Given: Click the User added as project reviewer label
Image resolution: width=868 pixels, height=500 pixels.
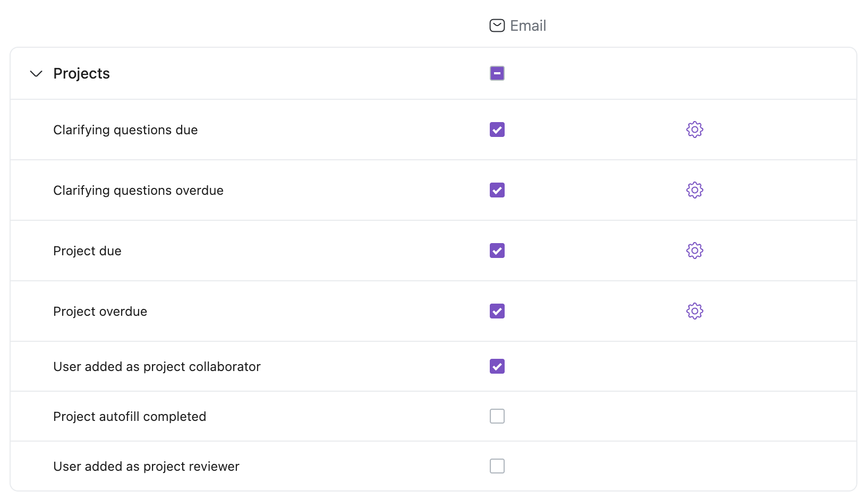Looking at the screenshot, I should click(146, 467).
